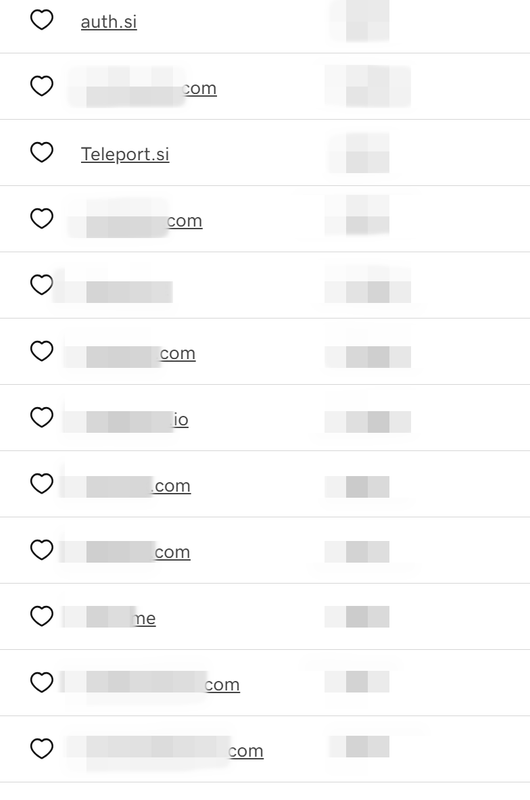Open the Teleport.si domain link
This screenshot has width=530, height=800.
pos(125,154)
